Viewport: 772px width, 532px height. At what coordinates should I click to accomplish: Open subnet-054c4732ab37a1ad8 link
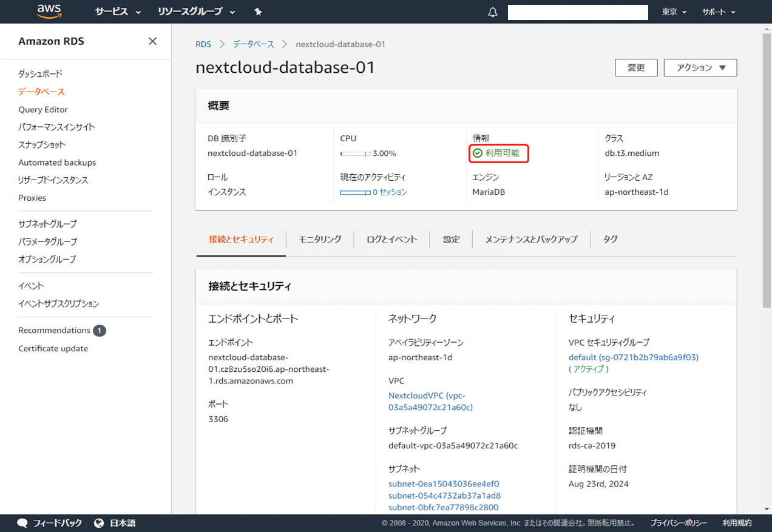pos(444,496)
